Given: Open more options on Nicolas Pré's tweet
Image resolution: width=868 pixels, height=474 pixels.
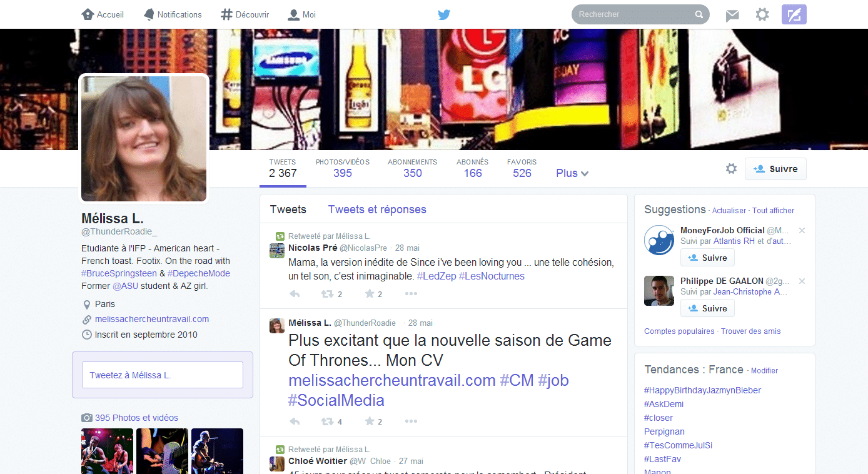Looking at the screenshot, I should pyautogui.click(x=411, y=294).
